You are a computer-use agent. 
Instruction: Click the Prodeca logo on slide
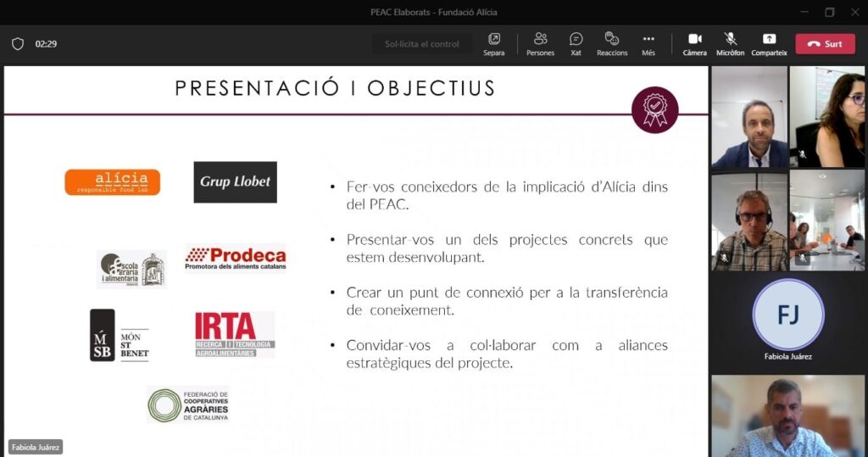click(x=236, y=258)
